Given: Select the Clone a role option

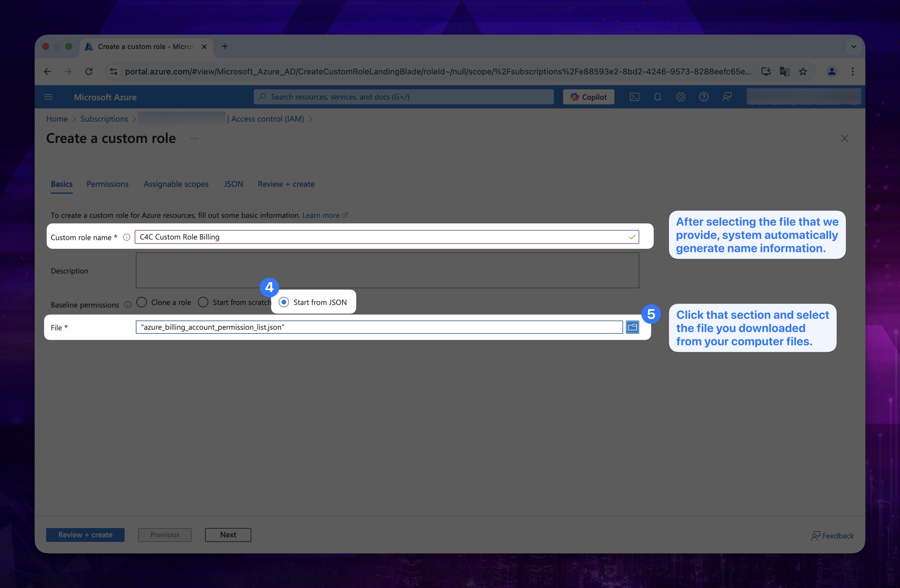Looking at the screenshot, I should [142, 302].
